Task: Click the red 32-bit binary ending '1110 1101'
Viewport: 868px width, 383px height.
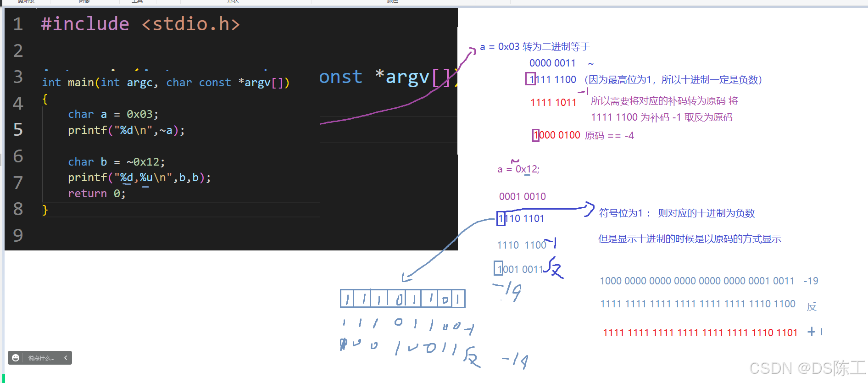Action: [x=700, y=333]
